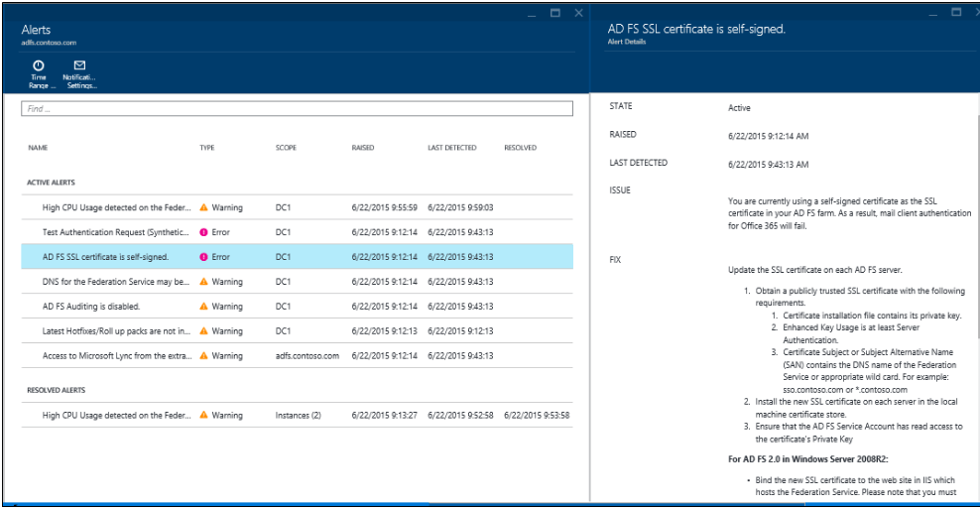Click warning icon on resolved High CPU alert

pos(204,416)
